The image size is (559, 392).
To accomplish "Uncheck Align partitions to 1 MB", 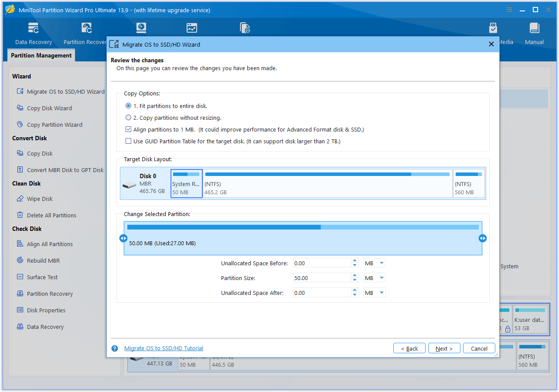I will tap(128, 129).
